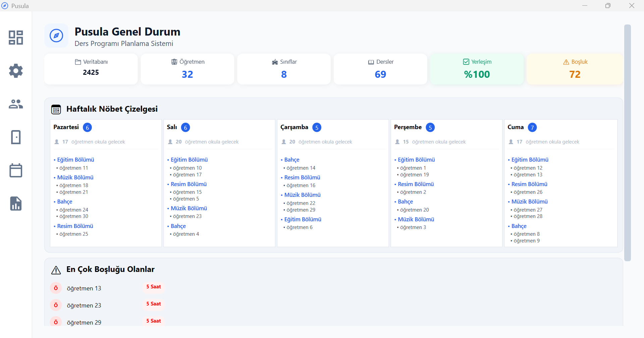Viewport: 644px width, 338px height.
Task: Open the report chart icon in sidebar
Action: (x=16, y=204)
